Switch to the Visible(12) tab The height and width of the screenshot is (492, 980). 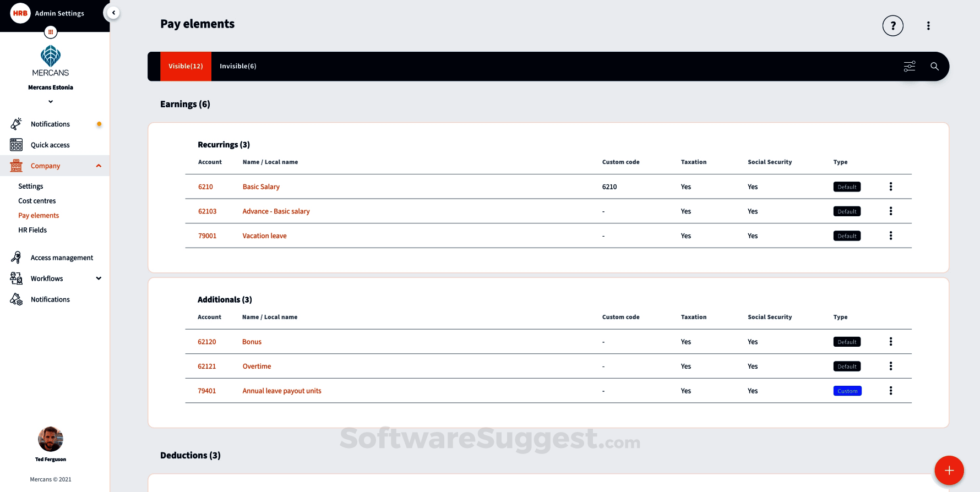coord(186,67)
